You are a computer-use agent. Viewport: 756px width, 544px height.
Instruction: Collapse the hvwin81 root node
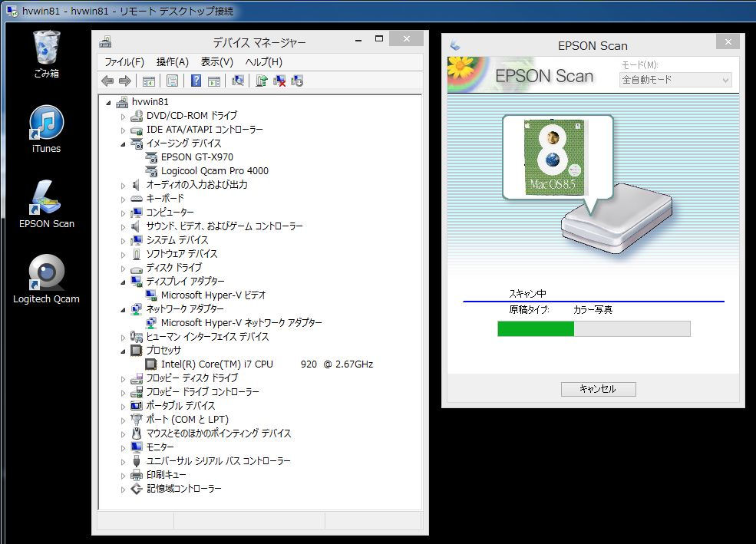108,102
